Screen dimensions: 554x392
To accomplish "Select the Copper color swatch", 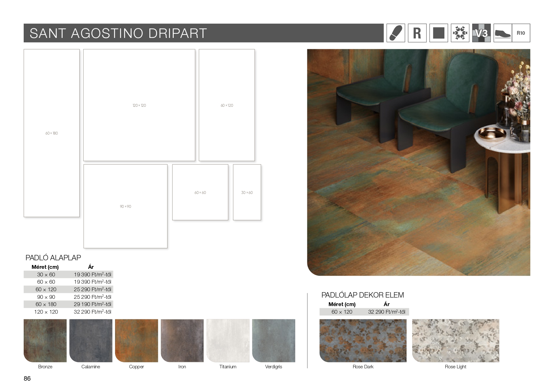I will (x=136, y=341).
